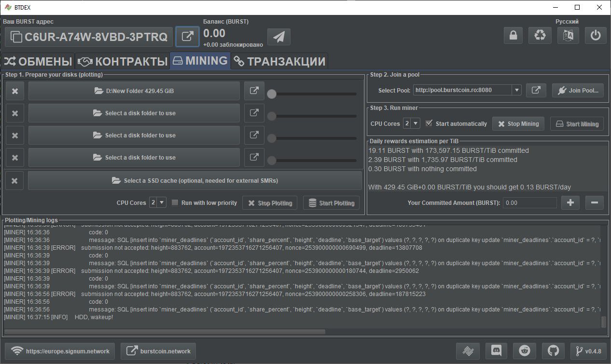Viewport: 611px width, 364px height.
Task: Click D:\New Folder 429.45 GiB folder button
Action: tap(134, 91)
